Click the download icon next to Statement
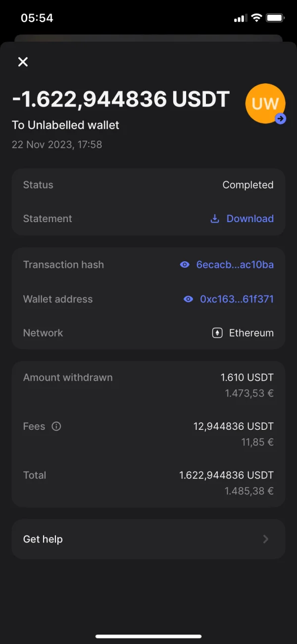This screenshot has width=297, height=644. coord(215,219)
